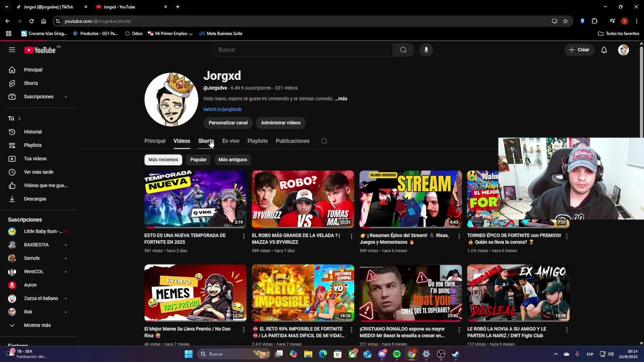
Task: Open the notifications bell
Action: pos(604,50)
